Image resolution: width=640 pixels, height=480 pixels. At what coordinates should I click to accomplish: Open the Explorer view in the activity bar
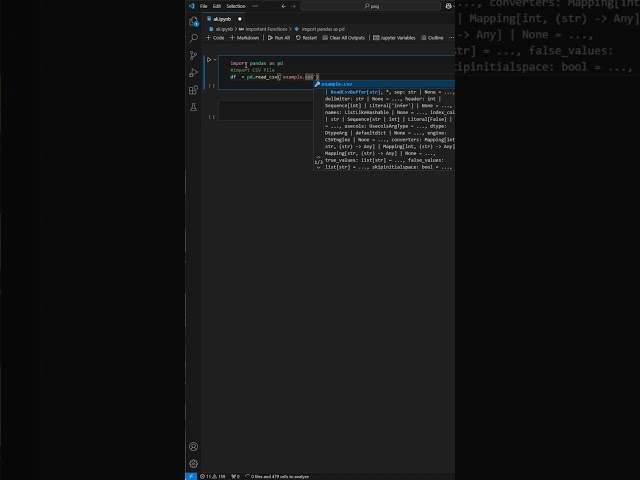193,21
